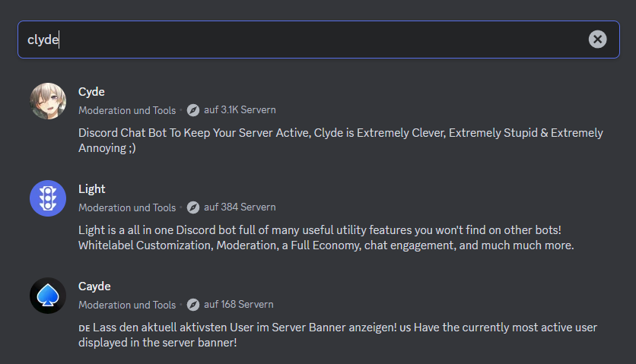Open the Cyde bot title

(91, 92)
